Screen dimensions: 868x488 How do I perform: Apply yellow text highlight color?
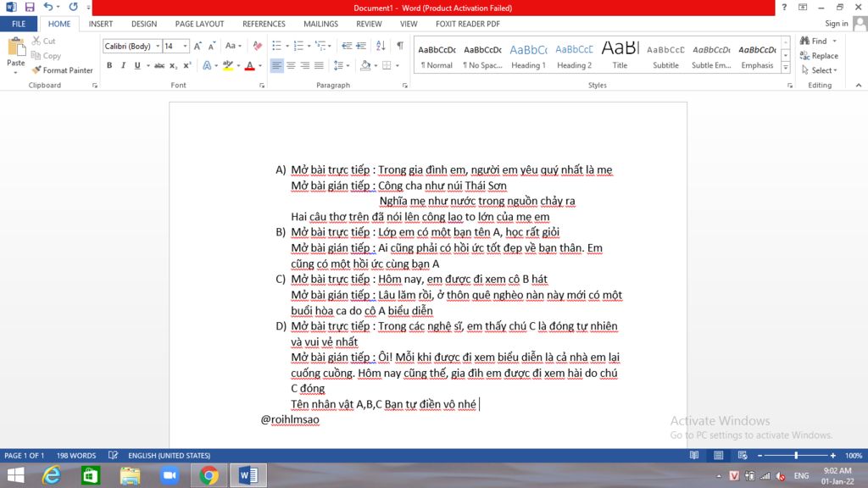[227, 65]
